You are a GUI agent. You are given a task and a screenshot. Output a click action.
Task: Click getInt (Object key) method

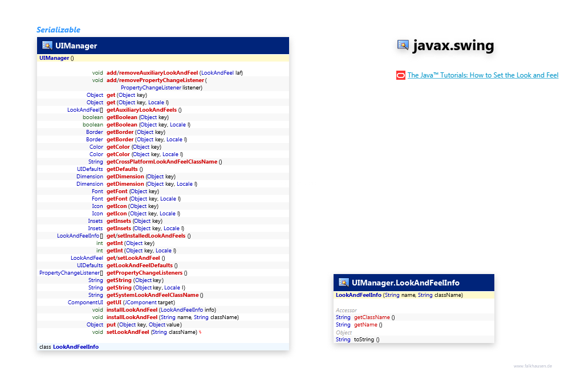(131, 243)
